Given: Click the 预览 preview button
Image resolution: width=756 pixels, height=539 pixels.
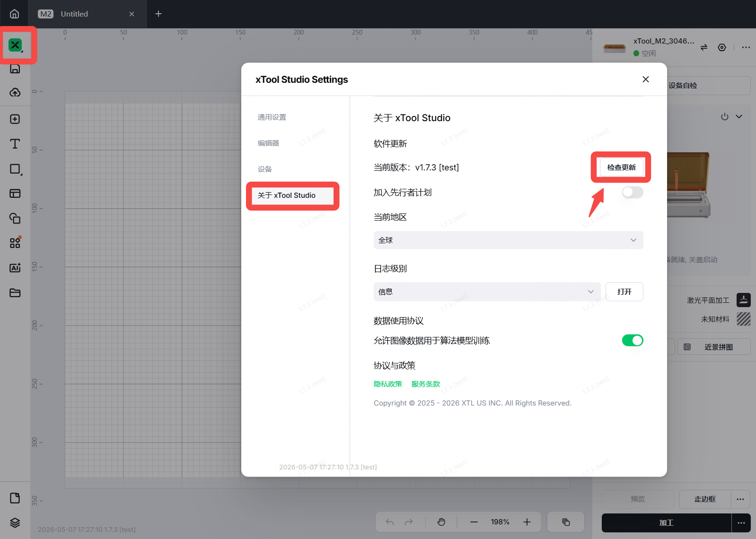Looking at the screenshot, I should [638, 499].
